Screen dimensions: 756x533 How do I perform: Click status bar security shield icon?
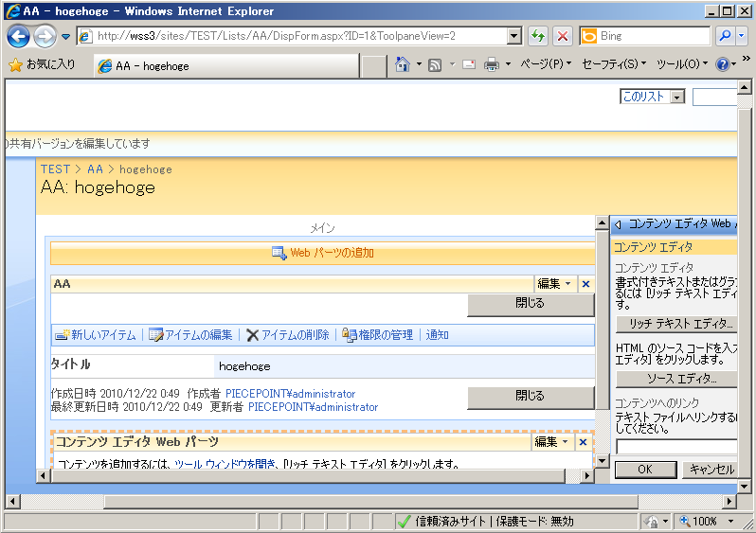[x=652, y=522]
